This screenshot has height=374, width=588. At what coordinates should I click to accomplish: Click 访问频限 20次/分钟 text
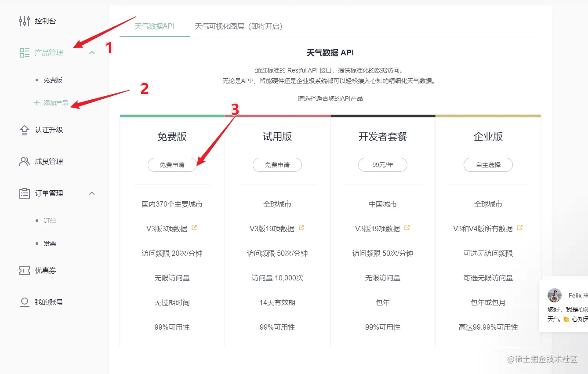pyautogui.click(x=172, y=253)
